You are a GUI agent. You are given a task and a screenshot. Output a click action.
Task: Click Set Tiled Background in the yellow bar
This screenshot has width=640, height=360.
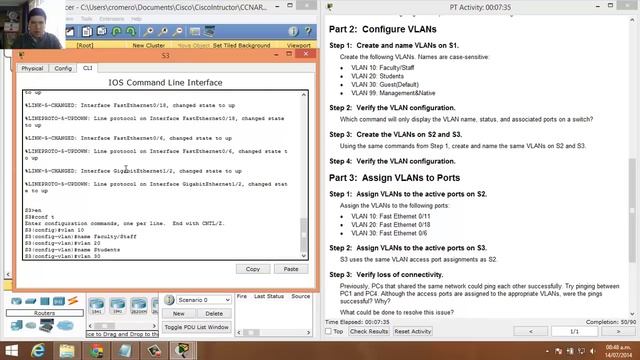click(x=242, y=45)
